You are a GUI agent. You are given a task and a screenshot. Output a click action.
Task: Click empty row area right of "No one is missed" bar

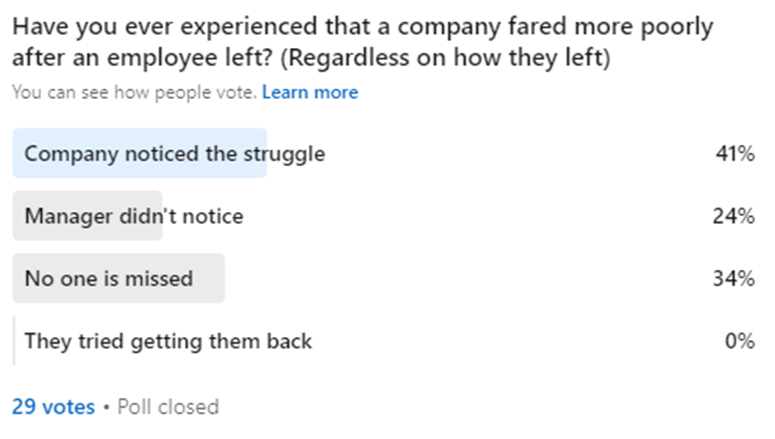point(450,278)
